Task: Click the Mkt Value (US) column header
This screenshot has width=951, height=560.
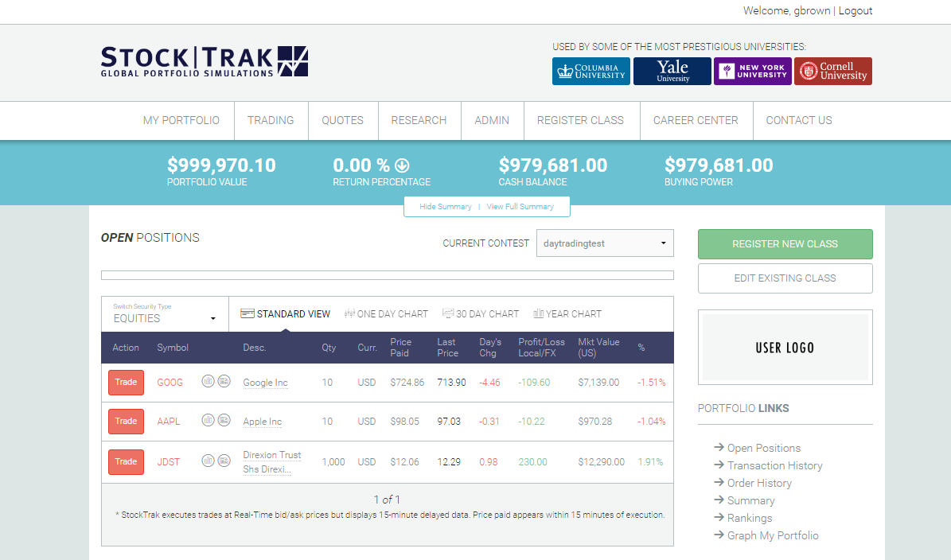Action: coord(598,348)
